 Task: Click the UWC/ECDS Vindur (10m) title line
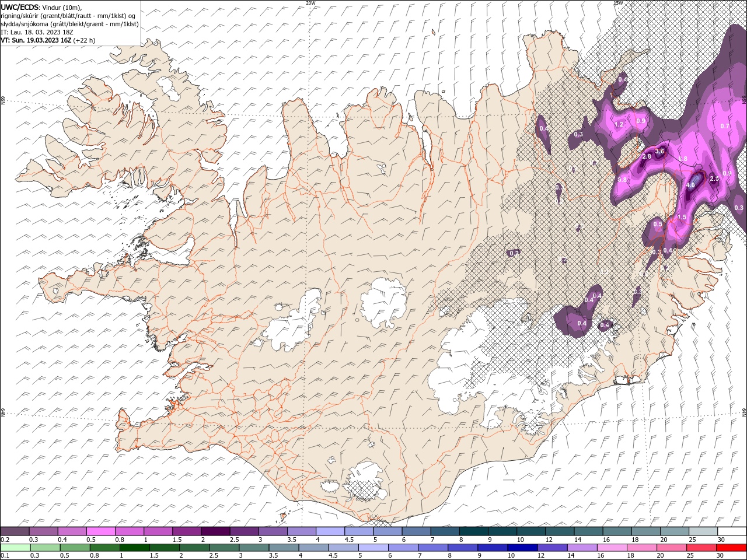pyautogui.click(x=41, y=7)
